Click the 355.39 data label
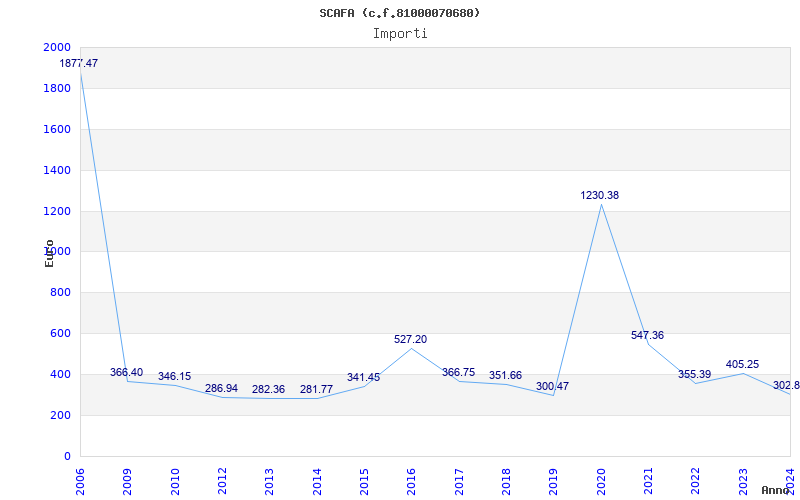 point(694,374)
